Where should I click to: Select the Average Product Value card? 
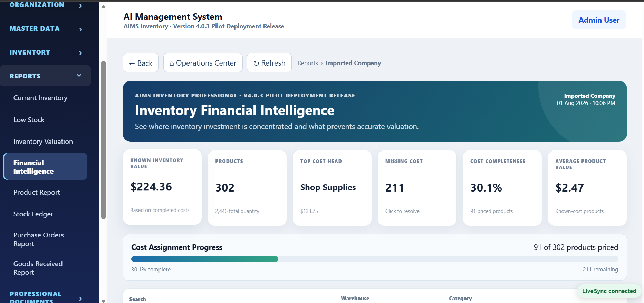587,188
